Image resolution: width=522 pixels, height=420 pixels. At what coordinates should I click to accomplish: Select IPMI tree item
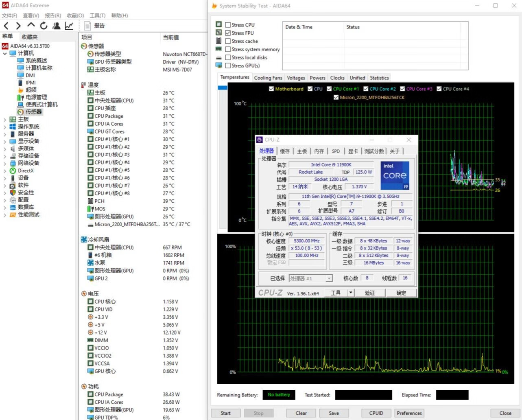click(31, 82)
